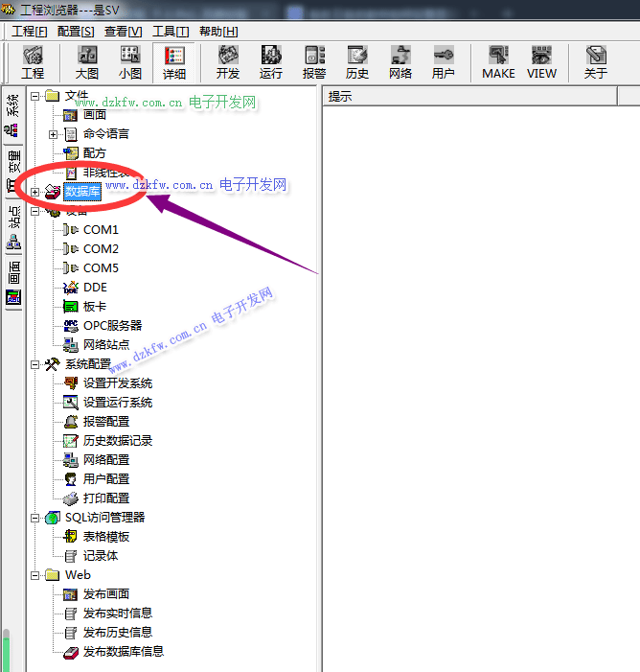Open the 网络 toolbar icon
The image size is (640, 672).
[400, 62]
